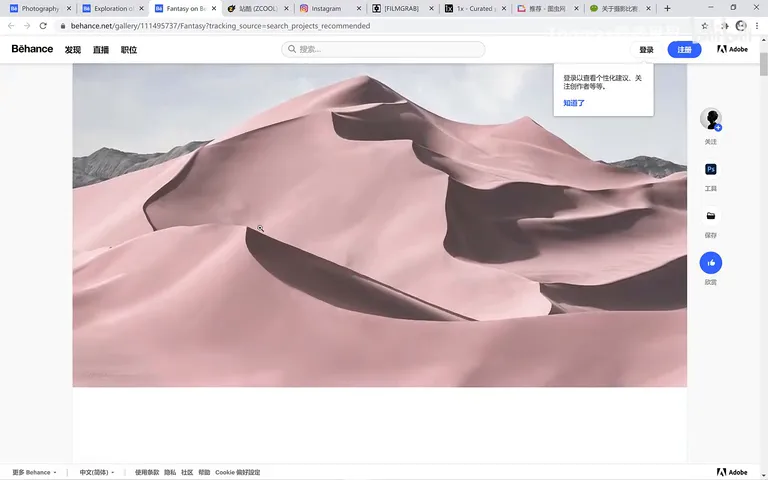Click the magnifier icon in search box

tap(292, 49)
